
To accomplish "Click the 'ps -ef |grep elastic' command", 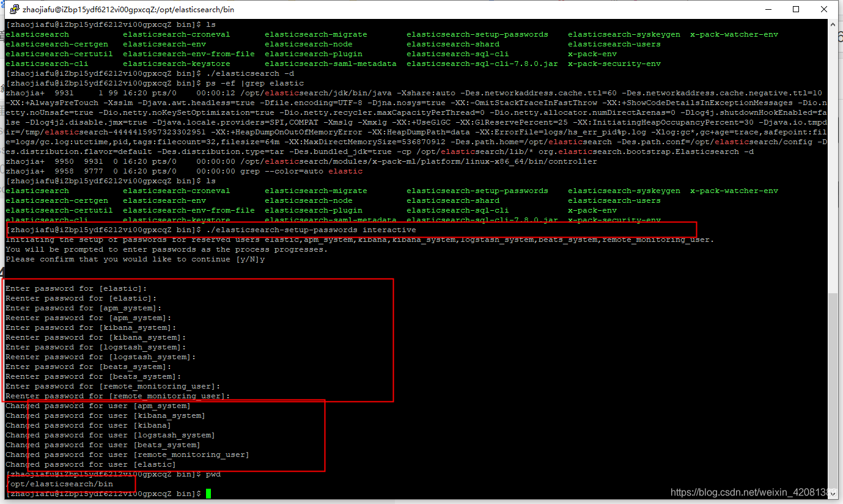I will tap(254, 83).
